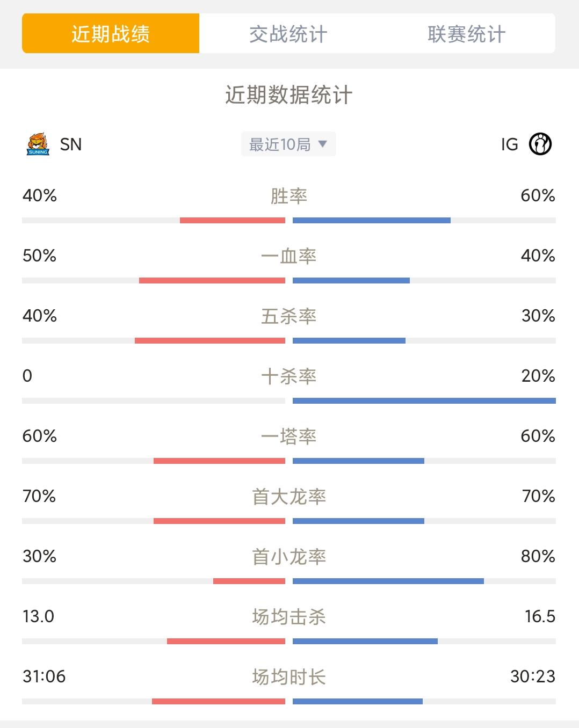The height and width of the screenshot is (728, 579).
Task: Switch to the 近期战绩 tab
Action: point(111,33)
